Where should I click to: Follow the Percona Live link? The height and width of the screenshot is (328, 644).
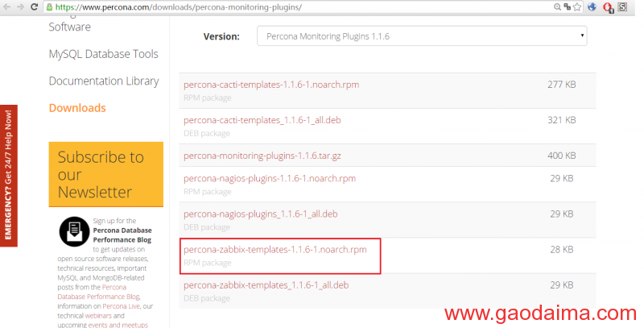point(122,306)
